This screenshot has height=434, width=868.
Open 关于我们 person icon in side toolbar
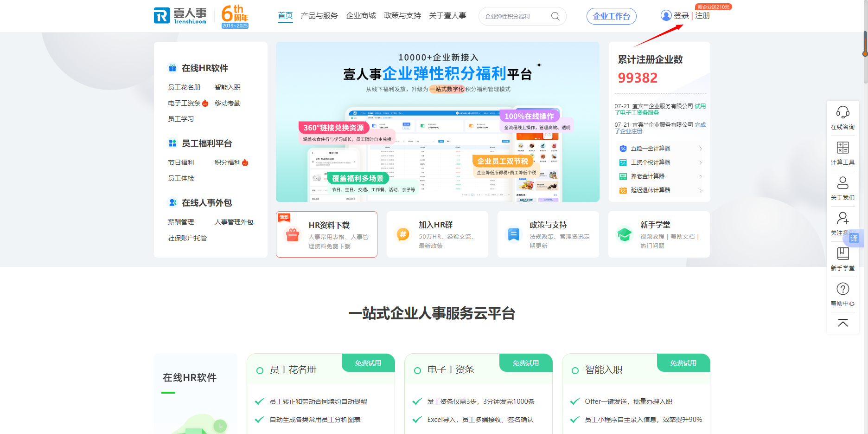[x=842, y=183]
